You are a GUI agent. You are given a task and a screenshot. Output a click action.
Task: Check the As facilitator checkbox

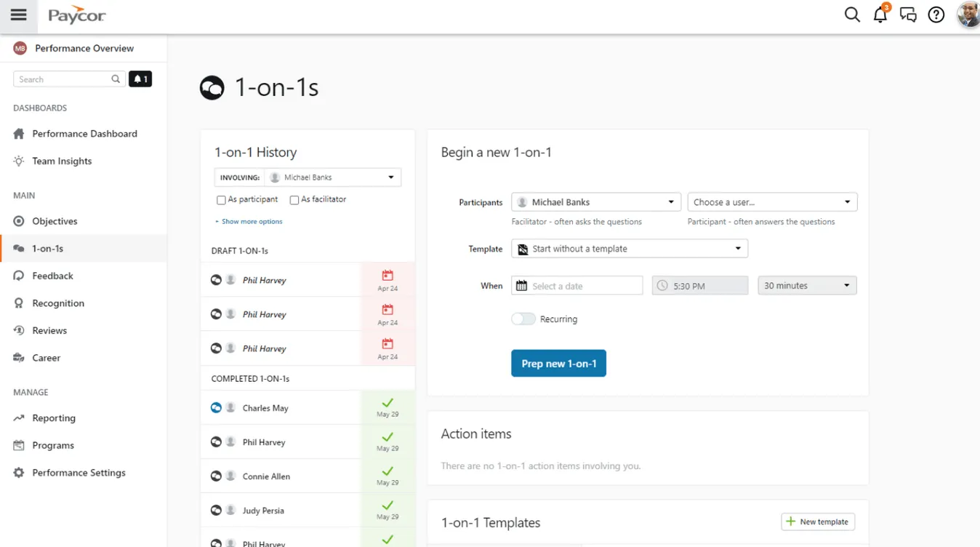point(294,200)
